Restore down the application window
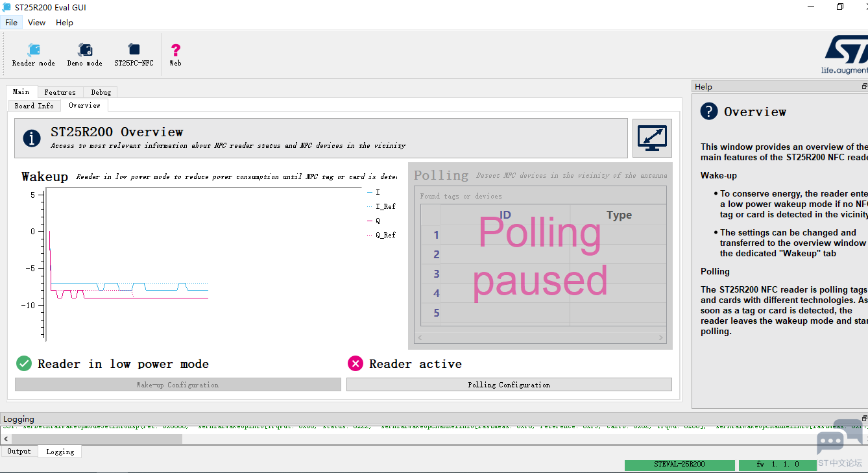This screenshot has width=868, height=473. point(840,7)
